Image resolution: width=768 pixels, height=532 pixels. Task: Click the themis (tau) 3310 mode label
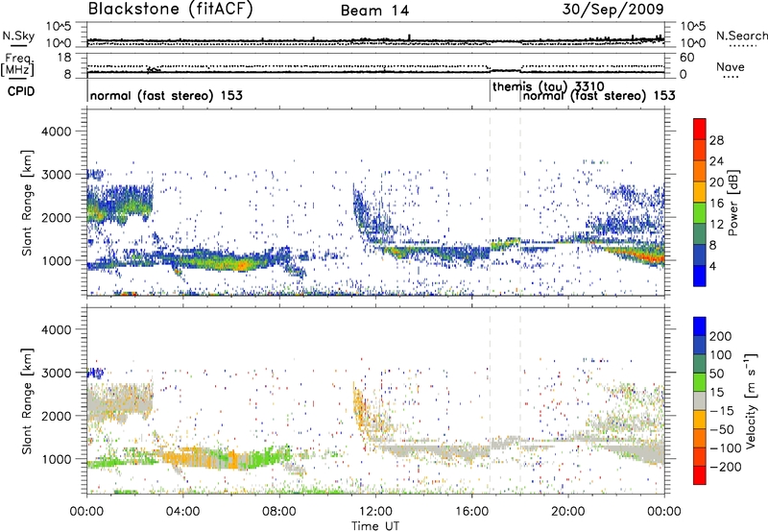(548, 86)
